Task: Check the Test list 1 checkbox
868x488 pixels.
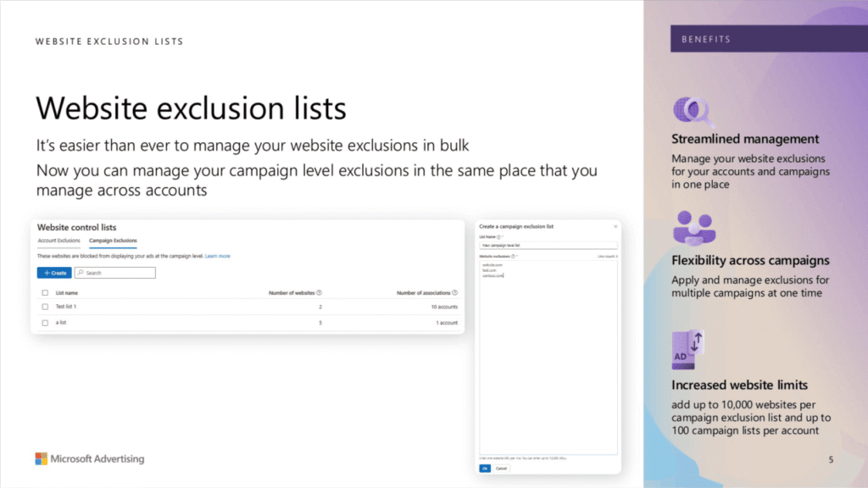Action: [44, 306]
